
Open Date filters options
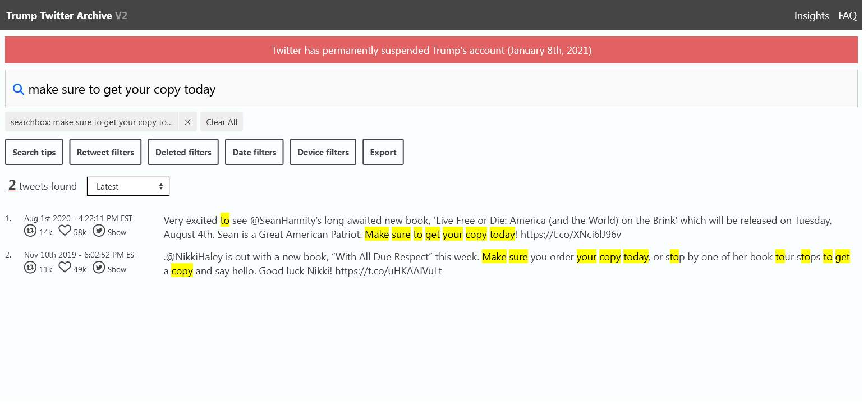pos(254,152)
